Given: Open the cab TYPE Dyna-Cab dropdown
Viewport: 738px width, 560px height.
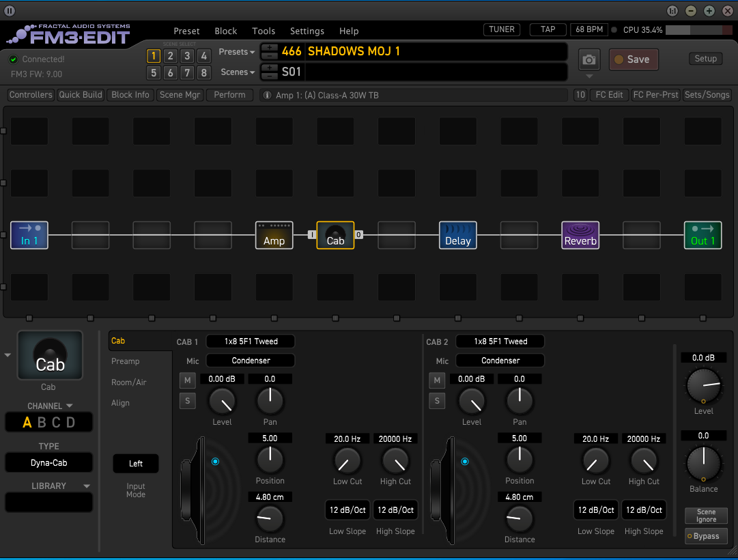Looking at the screenshot, I should coord(48,462).
